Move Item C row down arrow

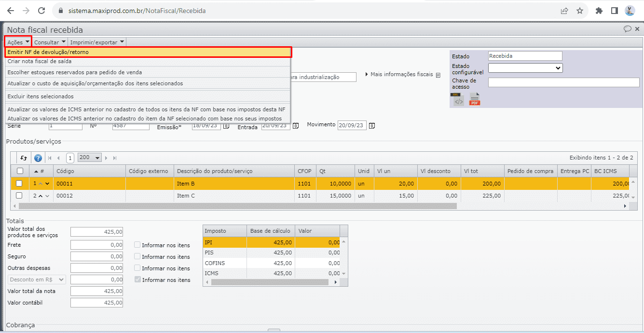point(47,196)
